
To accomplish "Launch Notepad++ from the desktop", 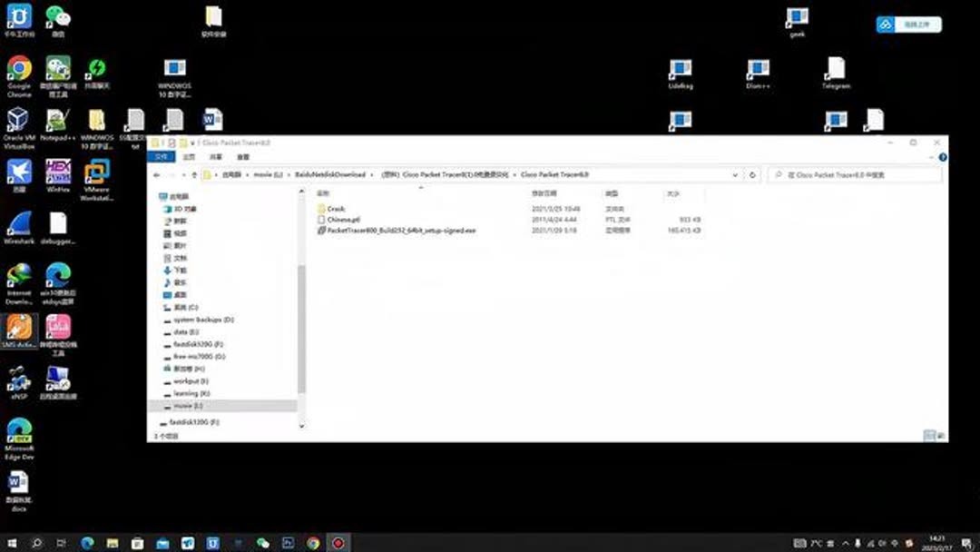I will 56,119.
